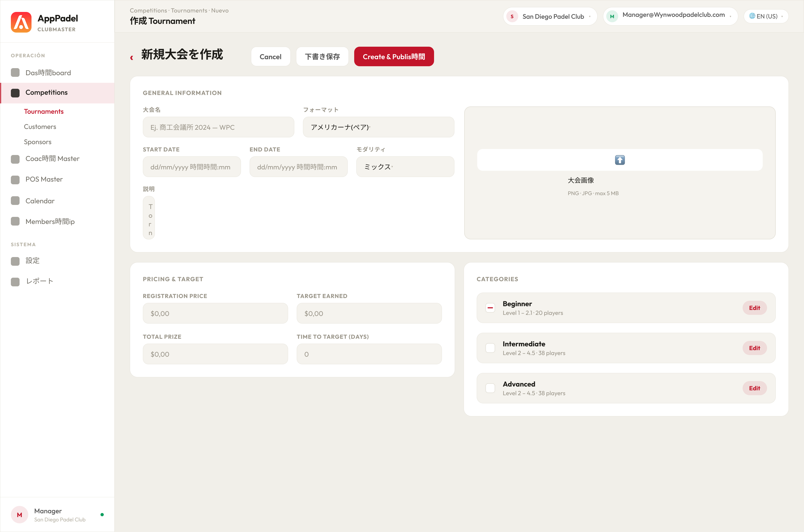
Task: Select Competitions in the sidebar
Action: pyautogui.click(x=57, y=93)
